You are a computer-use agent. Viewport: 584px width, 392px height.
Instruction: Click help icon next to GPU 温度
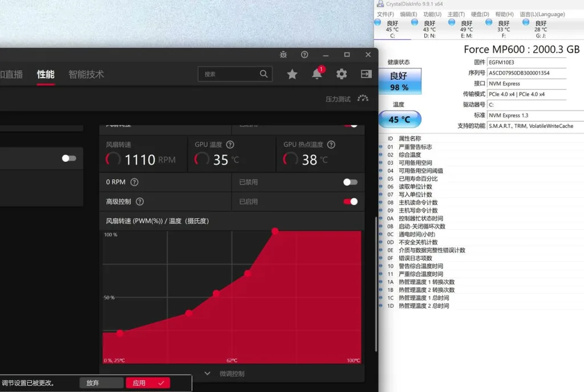tap(230, 144)
